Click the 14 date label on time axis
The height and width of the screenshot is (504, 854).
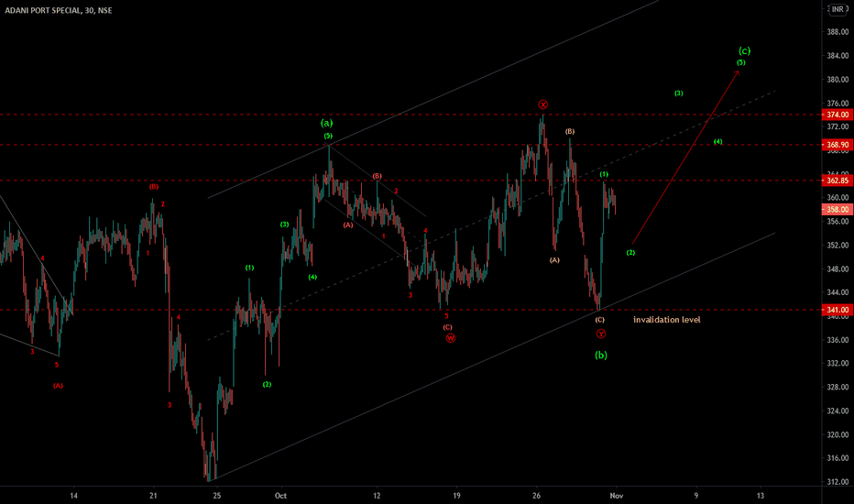pos(73,496)
